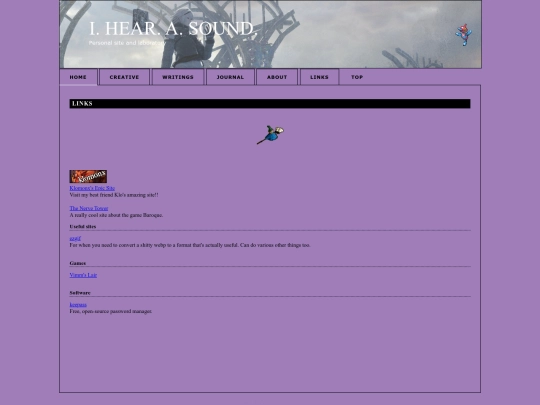The width and height of the screenshot is (540, 405).
Task: Open the keepass link
Action: (x=78, y=304)
